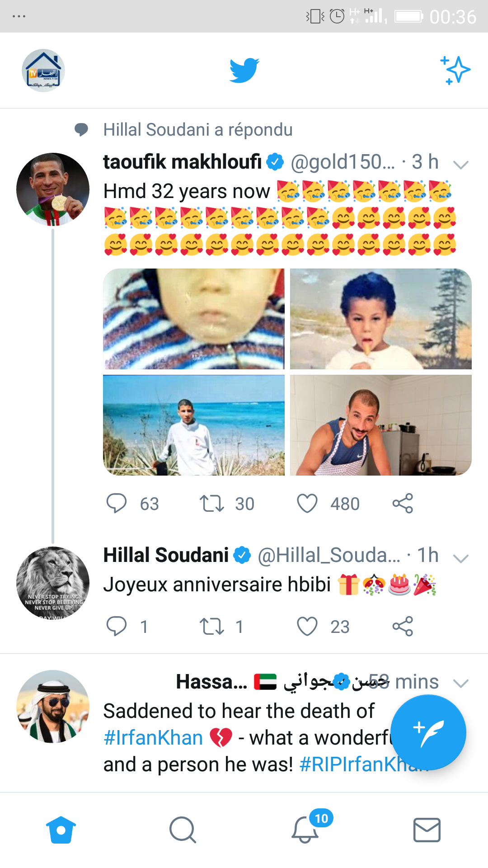Open chevron menu on Hillal Soudani's tweet
This screenshot has width=488, height=868.
point(460,559)
